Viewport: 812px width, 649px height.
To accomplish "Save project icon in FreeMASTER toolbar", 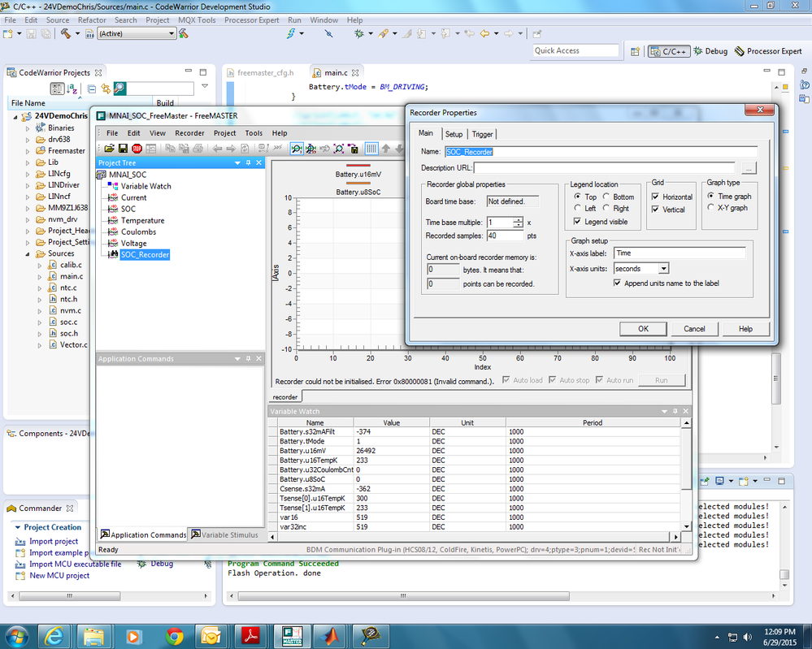I will 123,149.
